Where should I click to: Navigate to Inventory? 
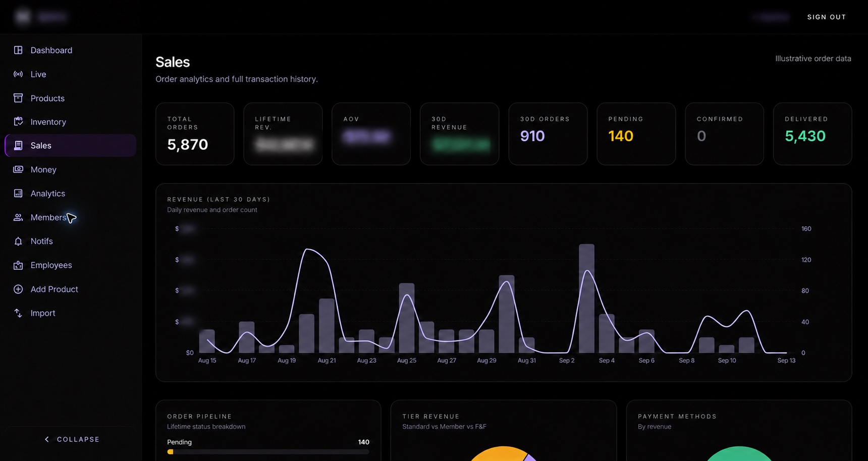(71, 122)
